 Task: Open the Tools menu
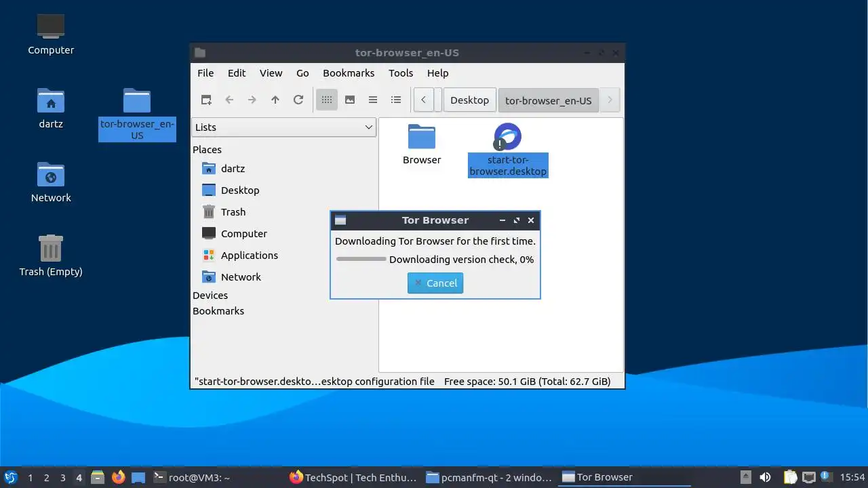[401, 73]
